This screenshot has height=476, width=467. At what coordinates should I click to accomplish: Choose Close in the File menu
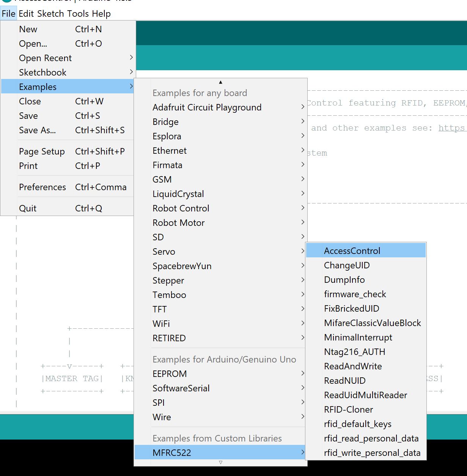pyautogui.click(x=68, y=101)
